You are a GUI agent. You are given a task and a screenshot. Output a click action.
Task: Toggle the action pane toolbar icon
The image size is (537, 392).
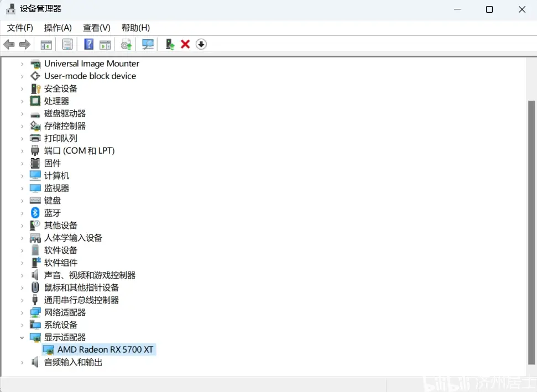pyautogui.click(x=105, y=44)
